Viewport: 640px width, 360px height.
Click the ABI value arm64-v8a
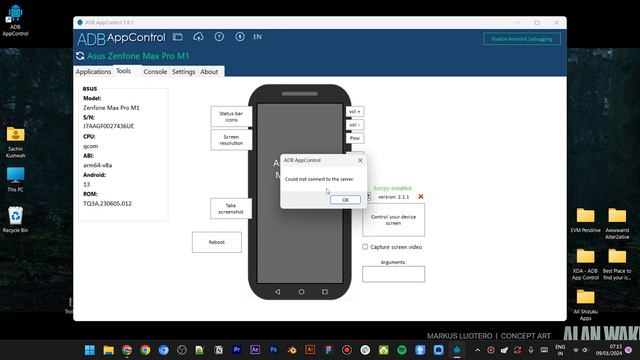[98, 165]
